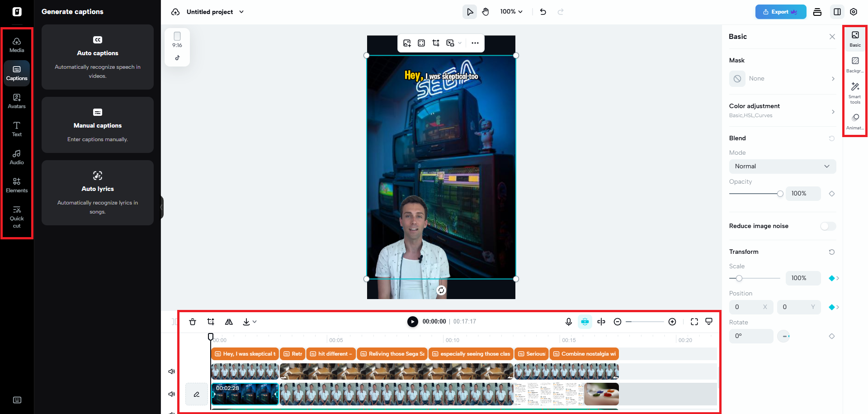Mute the captions track audio

pyautogui.click(x=171, y=371)
